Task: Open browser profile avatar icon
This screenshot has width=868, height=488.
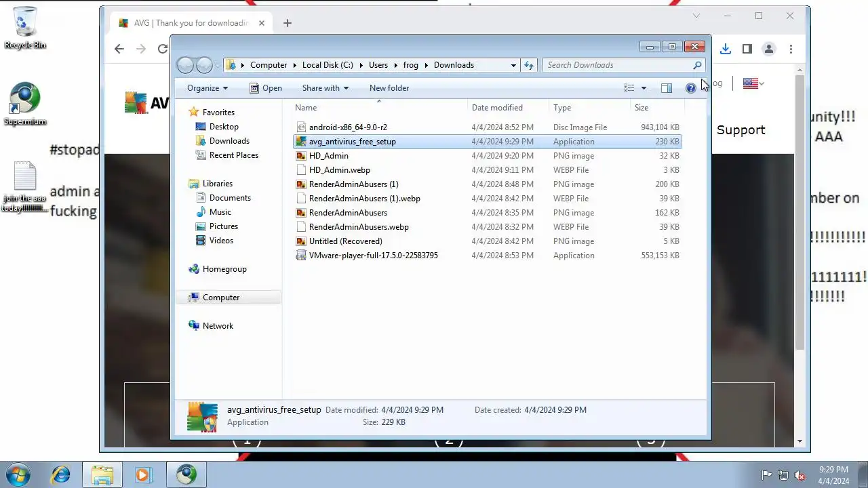Action: coord(769,49)
